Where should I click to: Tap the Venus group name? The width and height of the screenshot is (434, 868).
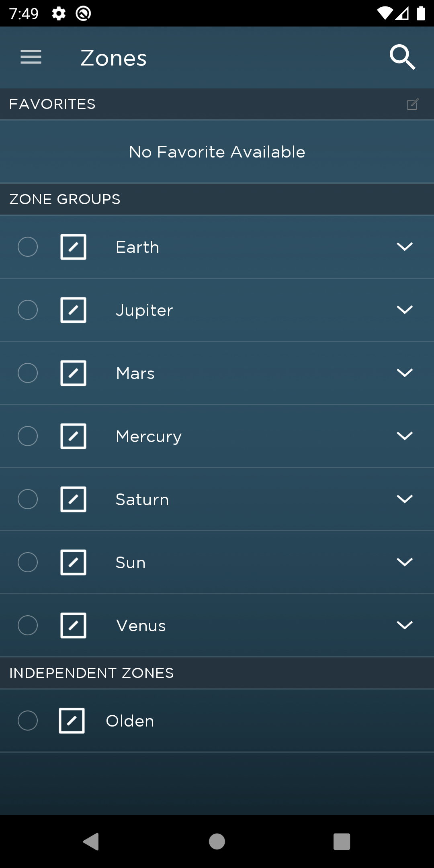point(141,626)
